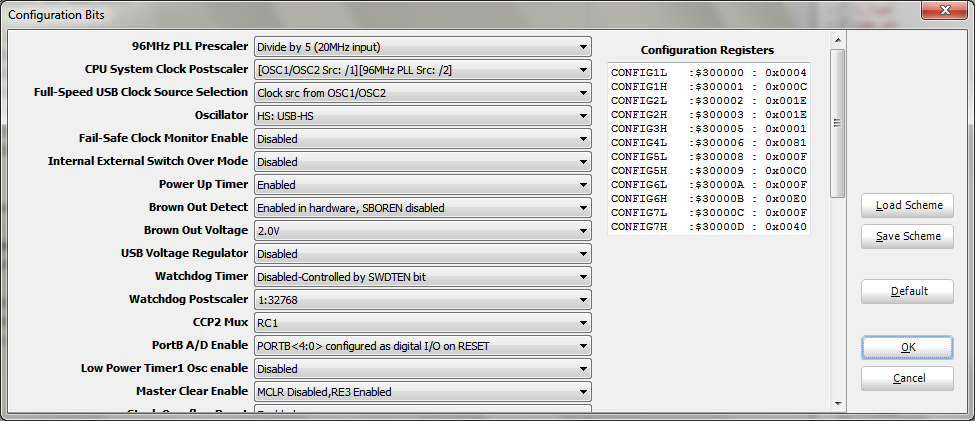The image size is (975, 421).
Task: Click the Load Scheme button
Action: click(x=908, y=206)
